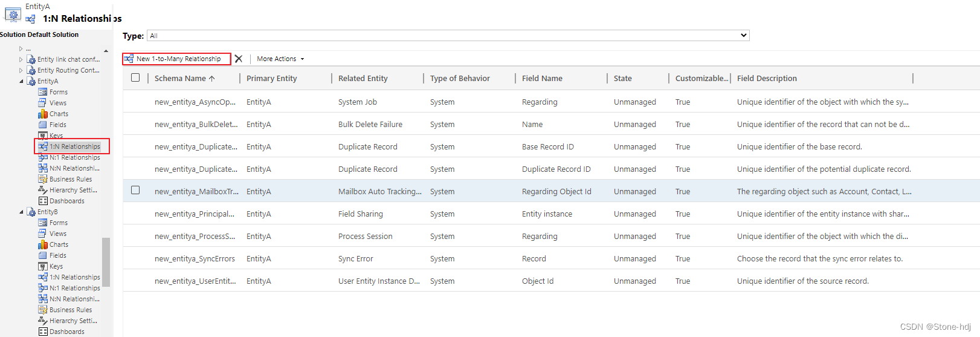Click Hierarchy Settings icon under EntityA
The width and height of the screenshot is (980, 337).
tap(42, 190)
